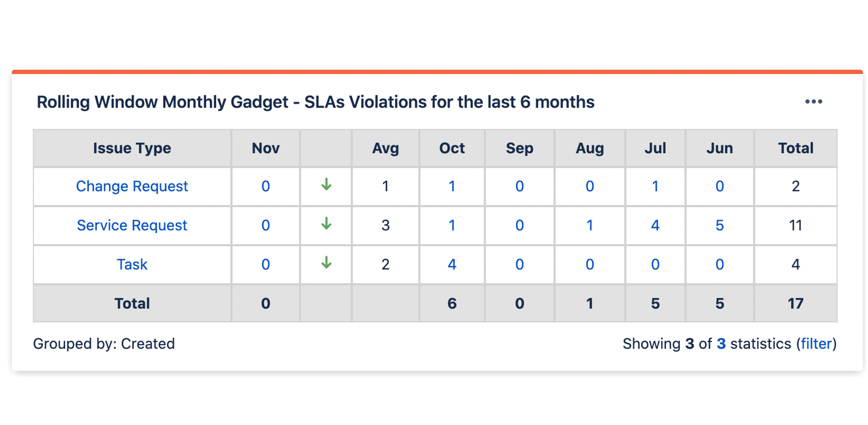The width and height of the screenshot is (868, 425).
Task: Open the gadget three-dot options menu
Action: pyautogui.click(x=813, y=102)
